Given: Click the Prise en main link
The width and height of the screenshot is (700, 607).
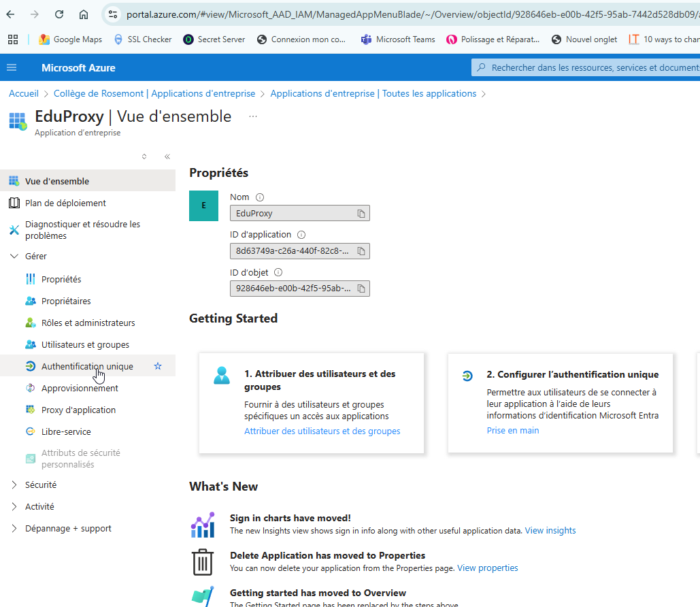Looking at the screenshot, I should tap(512, 430).
